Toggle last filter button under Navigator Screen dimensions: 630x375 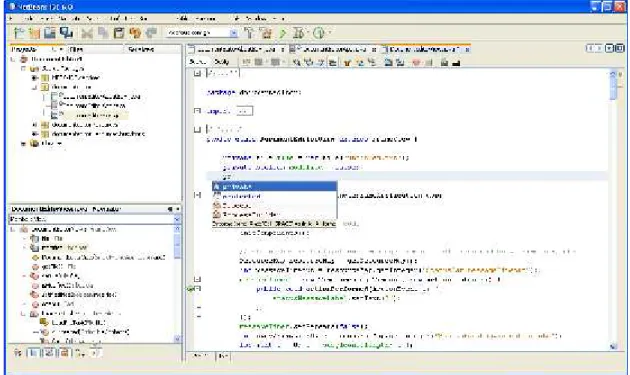click(x=95, y=353)
